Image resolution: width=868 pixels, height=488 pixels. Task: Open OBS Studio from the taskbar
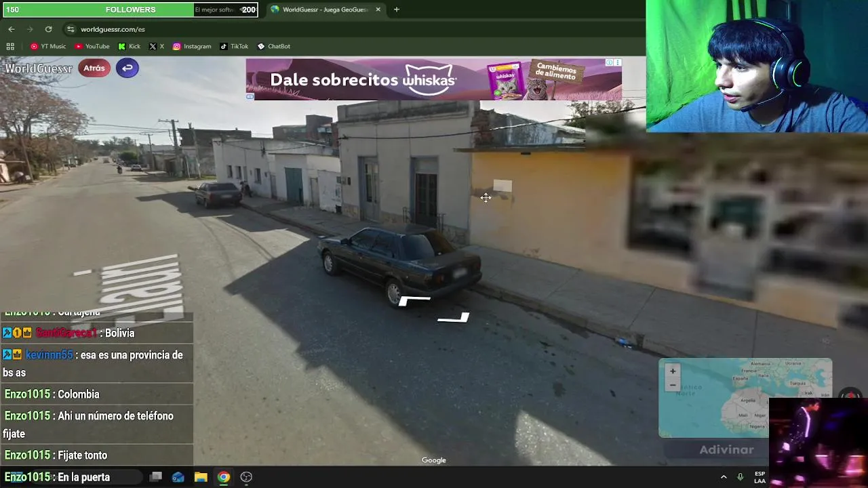(246, 477)
